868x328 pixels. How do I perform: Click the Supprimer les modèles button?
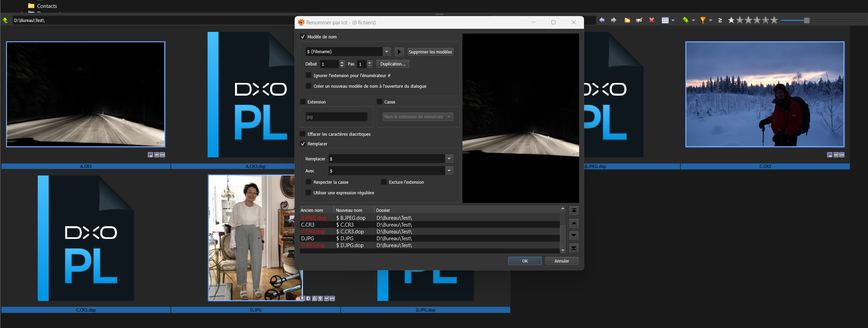point(430,52)
